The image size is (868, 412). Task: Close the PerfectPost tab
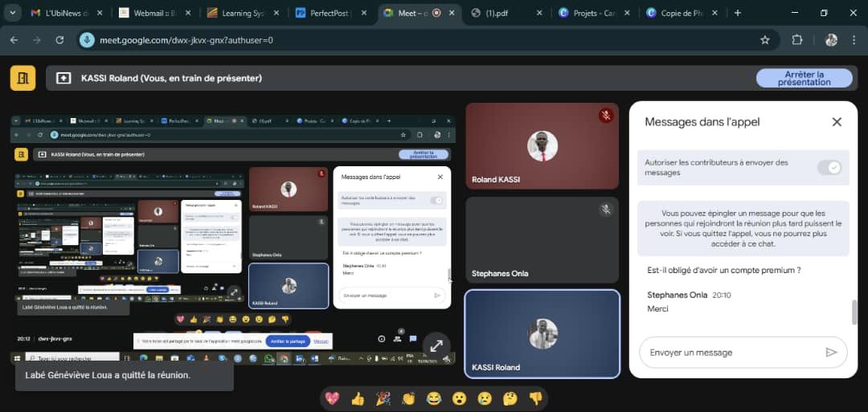coord(364,13)
